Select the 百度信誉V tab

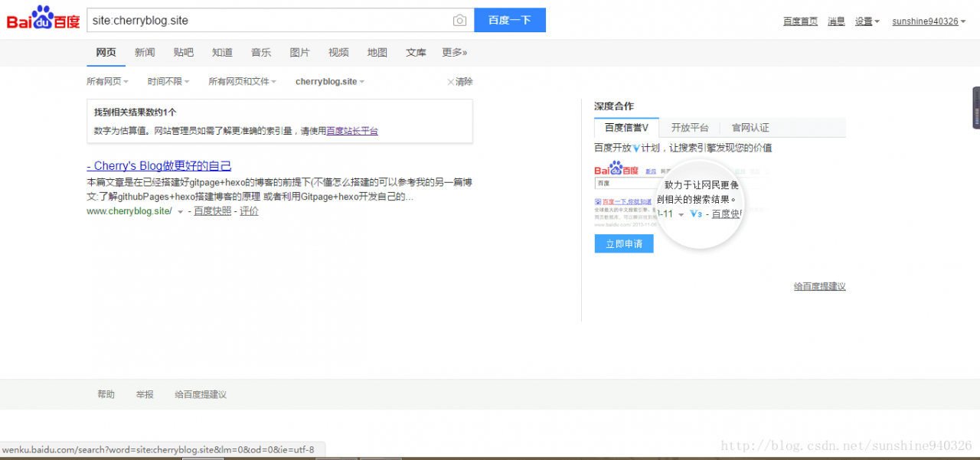(x=626, y=128)
